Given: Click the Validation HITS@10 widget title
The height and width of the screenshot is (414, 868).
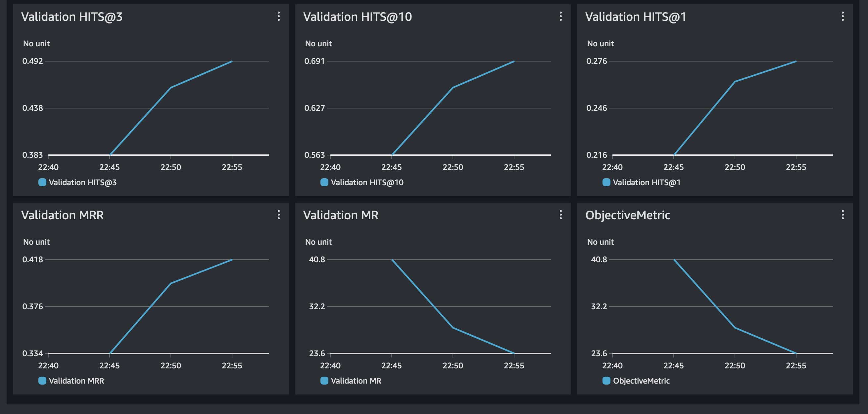Looking at the screenshot, I should (358, 17).
